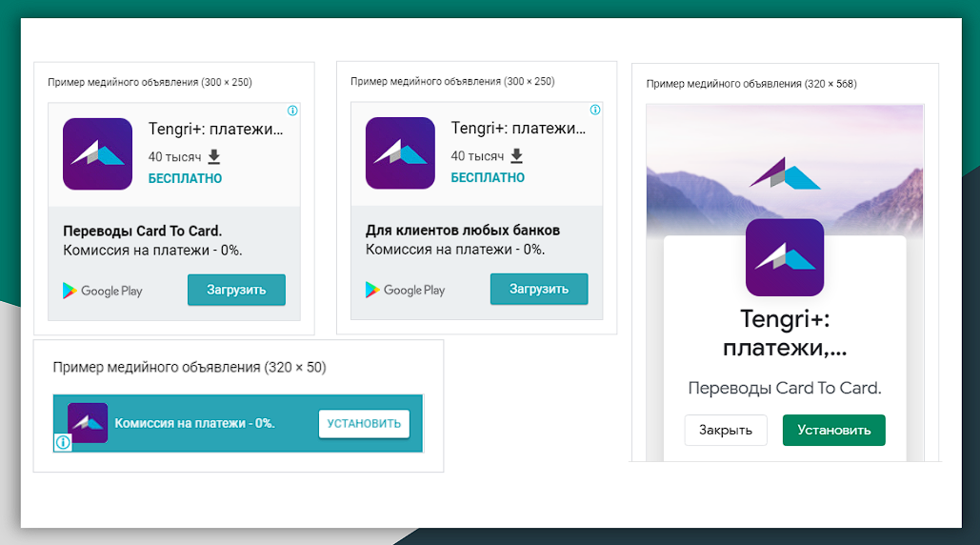Click the 'УСТАНОВИТЬ' button in the banner
The image size is (980, 545).
364,424
